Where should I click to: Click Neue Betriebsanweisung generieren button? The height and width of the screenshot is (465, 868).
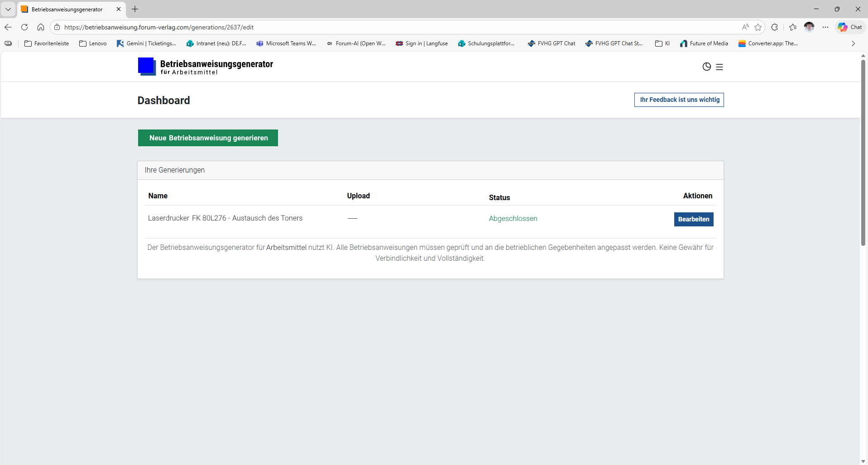[x=208, y=138]
